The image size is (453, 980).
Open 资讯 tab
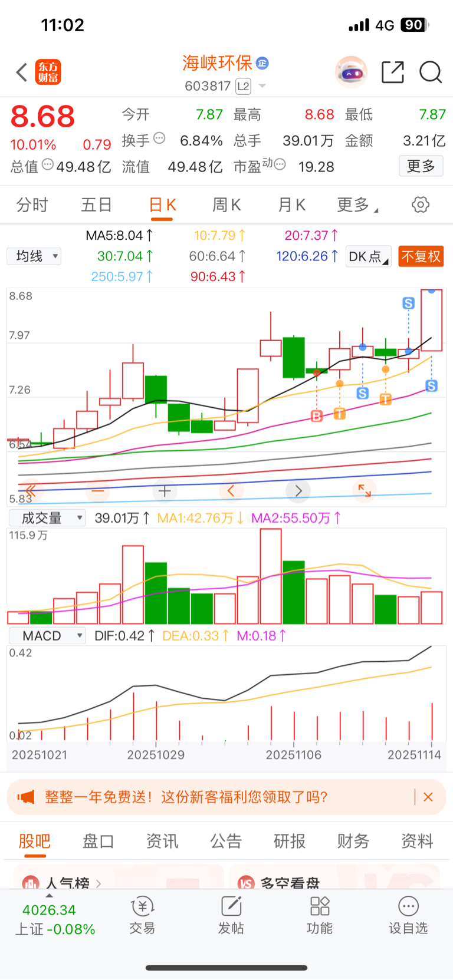(x=162, y=841)
